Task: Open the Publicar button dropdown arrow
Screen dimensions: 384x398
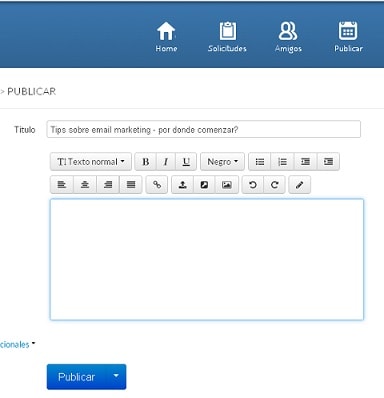Action: pyautogui.click(x=116, y=376)
